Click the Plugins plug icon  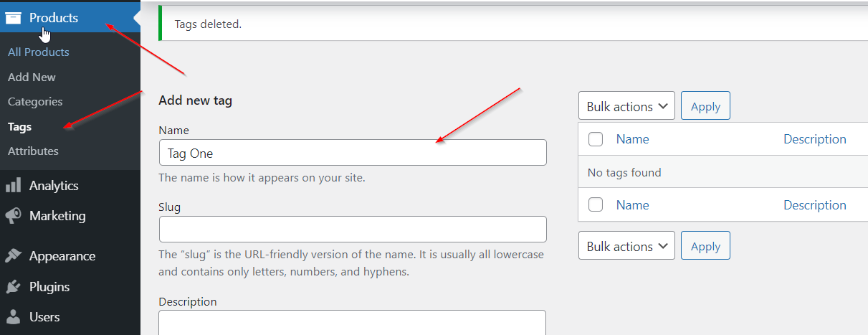[x=13, y=287]
